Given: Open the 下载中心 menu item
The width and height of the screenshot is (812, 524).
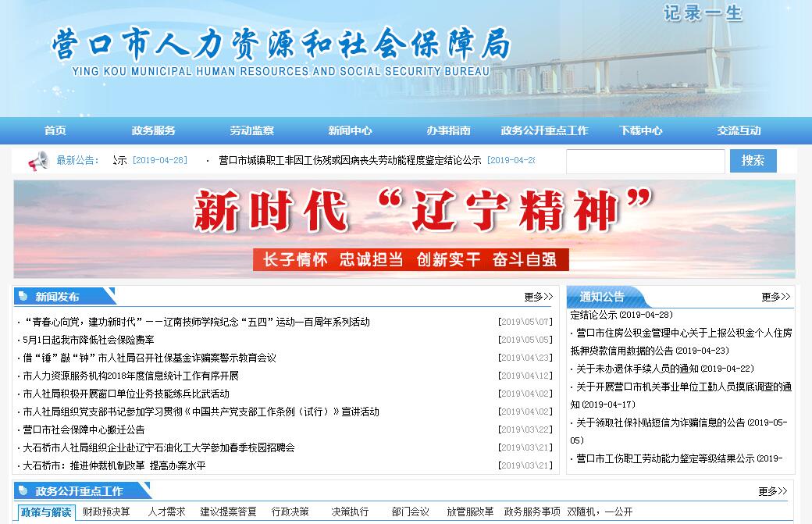Looking at the screenshot, I should point(640,130).
